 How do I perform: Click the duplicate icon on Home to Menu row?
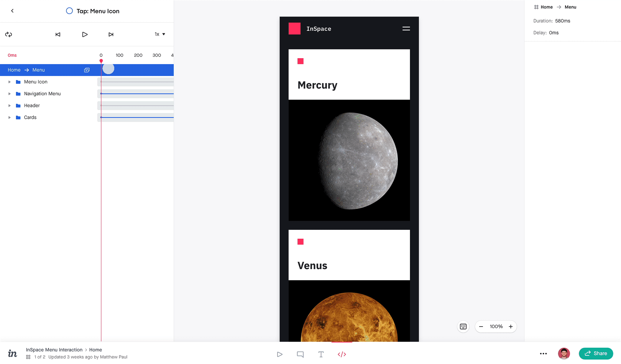tap(87, 70)
